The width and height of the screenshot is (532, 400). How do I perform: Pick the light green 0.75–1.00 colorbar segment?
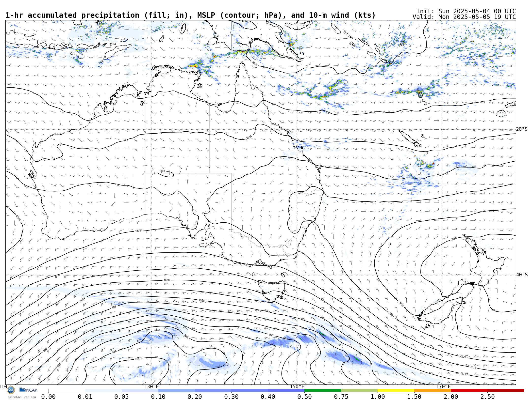coord(359,391)
